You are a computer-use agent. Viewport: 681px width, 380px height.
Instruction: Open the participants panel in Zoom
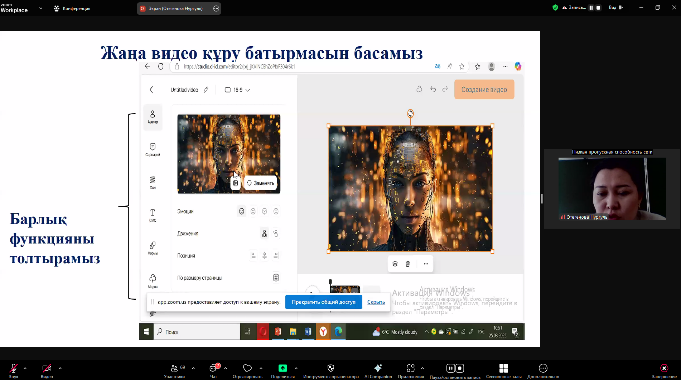175,370
